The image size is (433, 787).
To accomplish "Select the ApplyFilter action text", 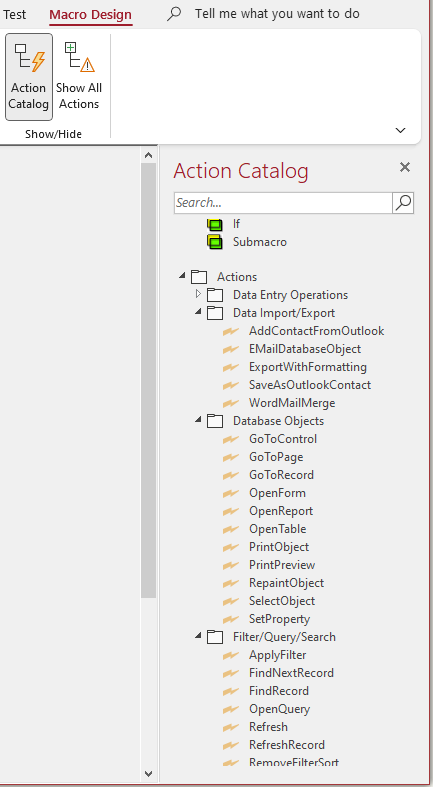I will pos(277,655).
